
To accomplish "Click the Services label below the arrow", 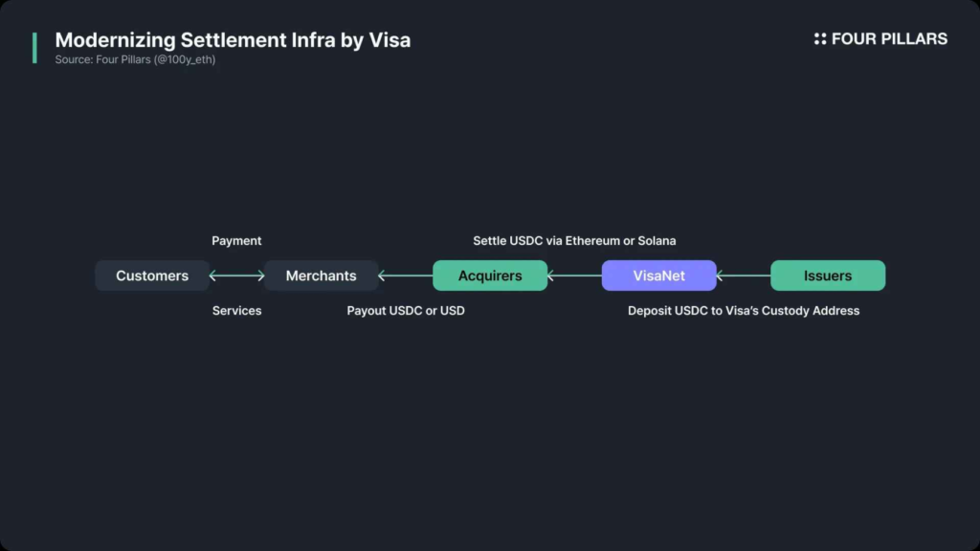I will click(236, 311).
